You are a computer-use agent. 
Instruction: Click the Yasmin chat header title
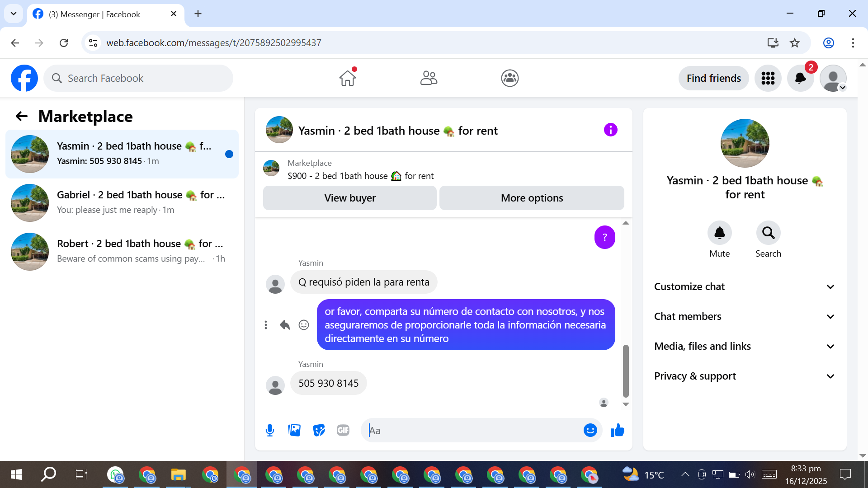click(x=398, y=131)
